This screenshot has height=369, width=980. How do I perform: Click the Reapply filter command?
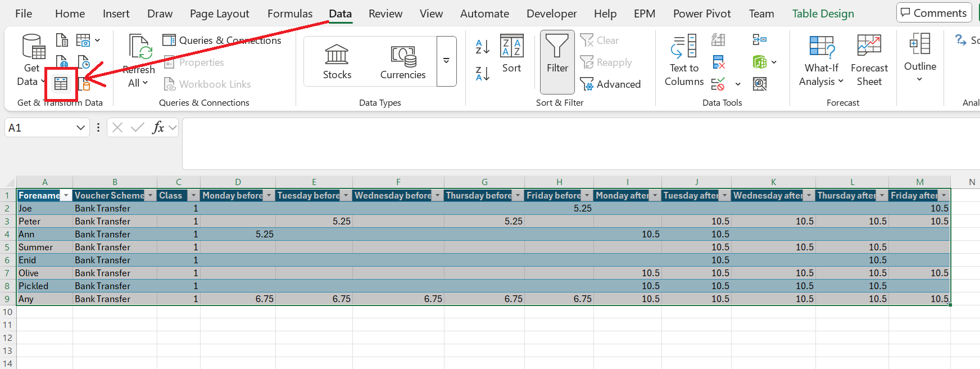coord(606,62)
